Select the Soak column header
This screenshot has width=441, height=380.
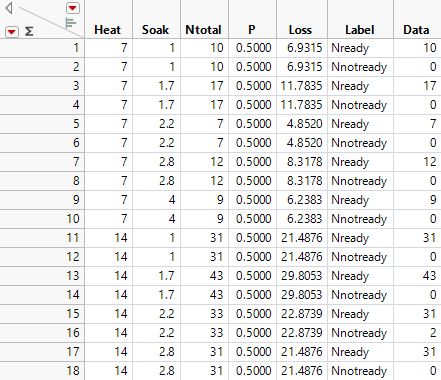pos(155,30)
